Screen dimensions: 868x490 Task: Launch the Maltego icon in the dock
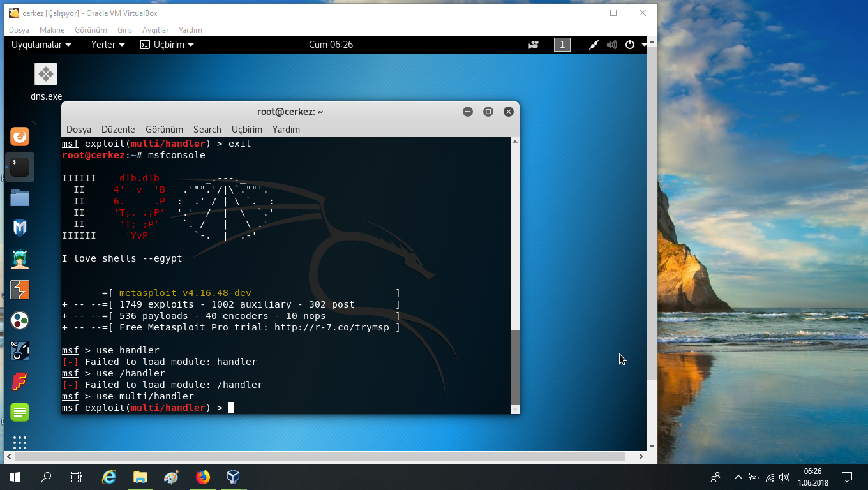(x=20, y=350)
